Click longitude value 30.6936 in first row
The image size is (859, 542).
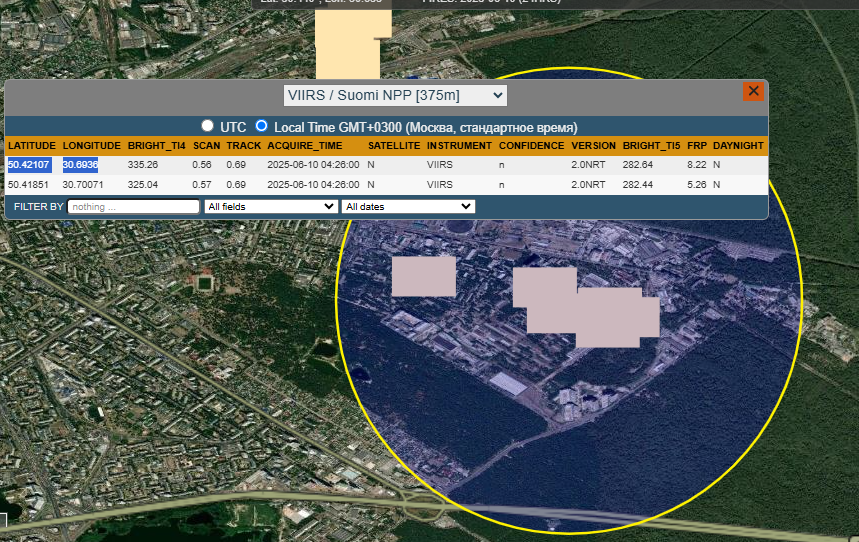tap(80, 164)
